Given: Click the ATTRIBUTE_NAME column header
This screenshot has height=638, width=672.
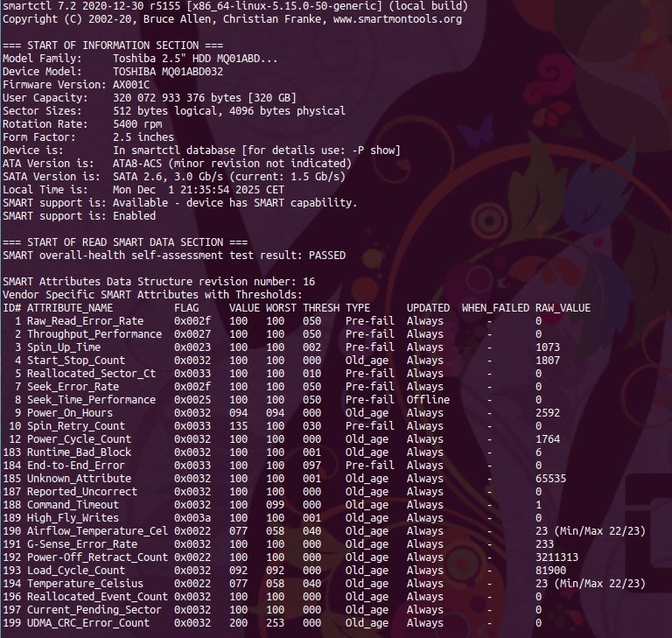Looking at the screenshot, I should [69, 308].
